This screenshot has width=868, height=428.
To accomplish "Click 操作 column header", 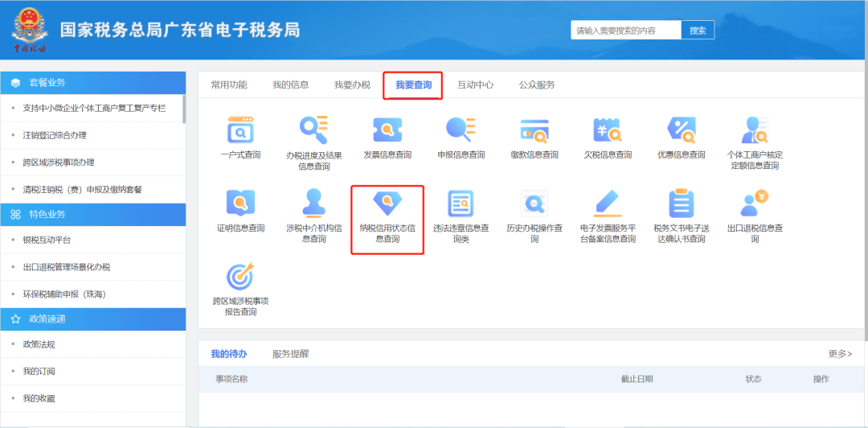I will click(x=821, y=379).
